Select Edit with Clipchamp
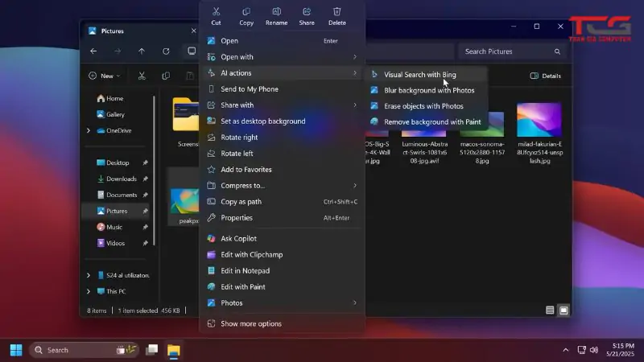The height and width of the screenshot is (362, 644). coord(283,254)
